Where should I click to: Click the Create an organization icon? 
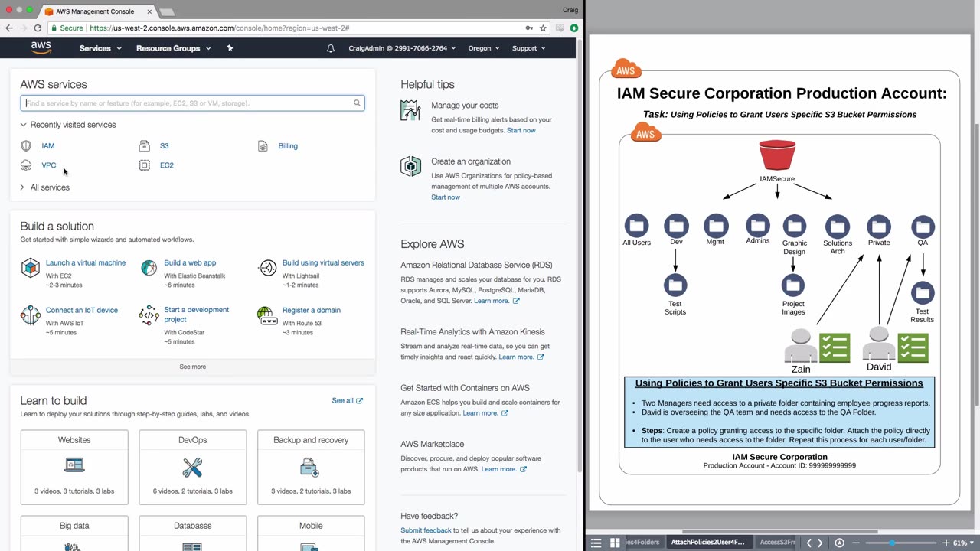tap(410, 166)
